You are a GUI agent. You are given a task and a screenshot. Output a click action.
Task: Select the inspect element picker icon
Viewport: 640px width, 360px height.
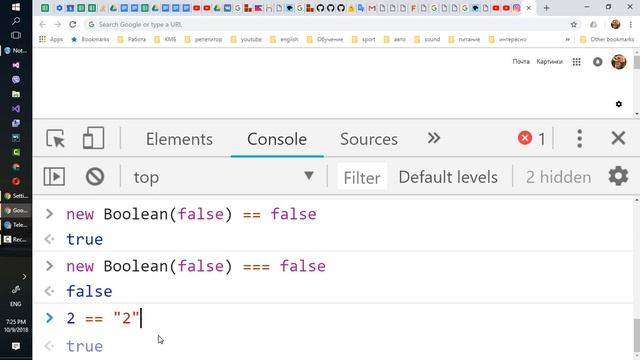coord(55,139)
